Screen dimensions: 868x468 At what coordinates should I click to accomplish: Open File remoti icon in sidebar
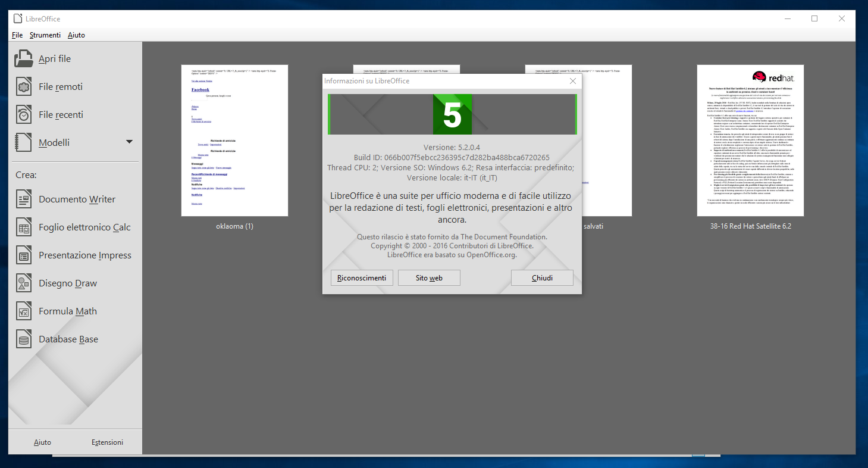24,87
